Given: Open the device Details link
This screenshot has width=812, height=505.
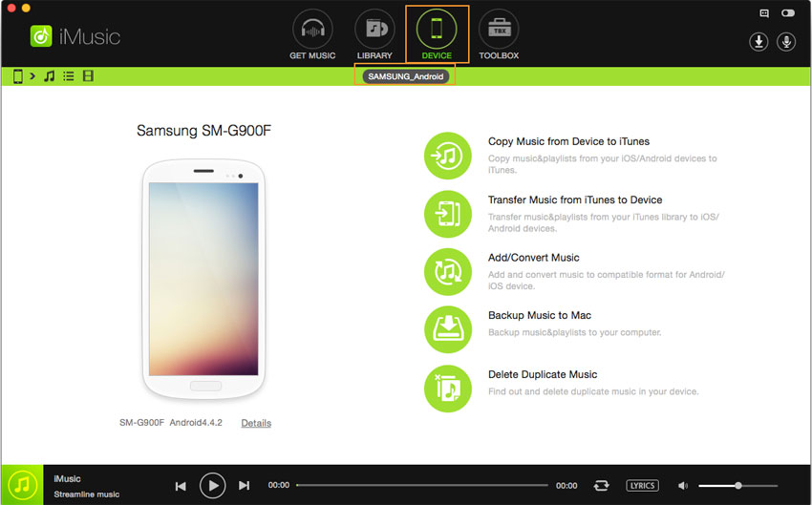Looking at the screenshot, I should tap(256, 423).
